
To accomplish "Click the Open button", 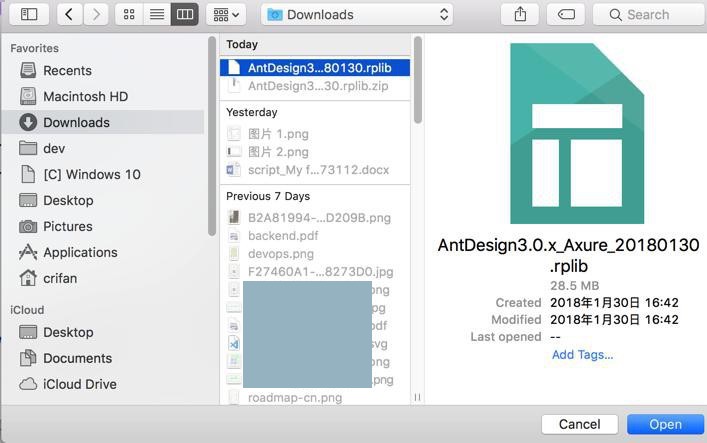I will click(x=665, y=424).
